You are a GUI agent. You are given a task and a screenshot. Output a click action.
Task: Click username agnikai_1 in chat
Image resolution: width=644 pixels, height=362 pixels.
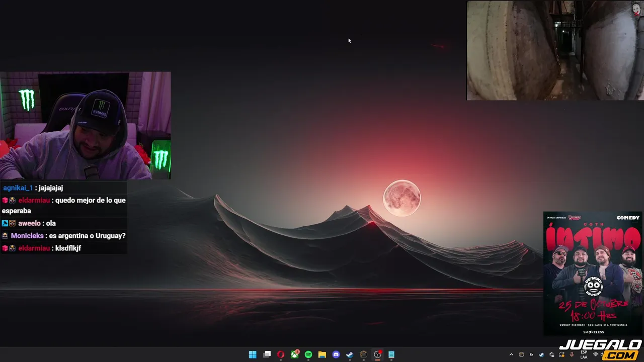click(x=18, y=188)
